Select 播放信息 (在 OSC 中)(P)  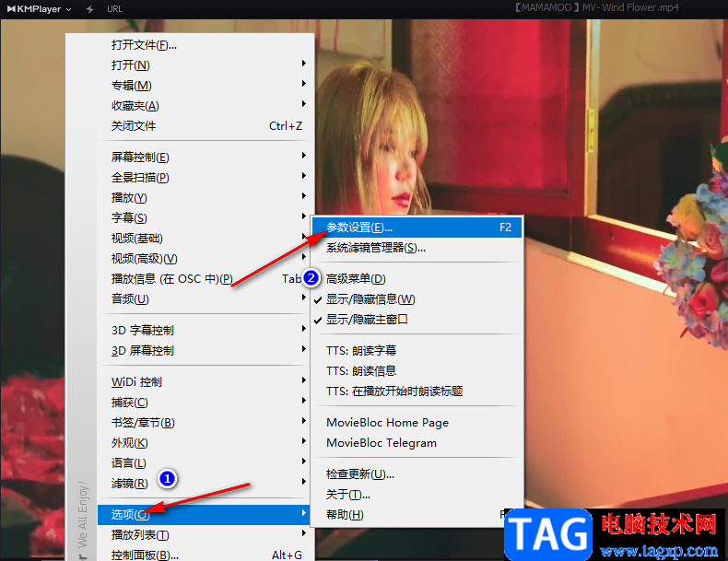(x=205, y=279)
